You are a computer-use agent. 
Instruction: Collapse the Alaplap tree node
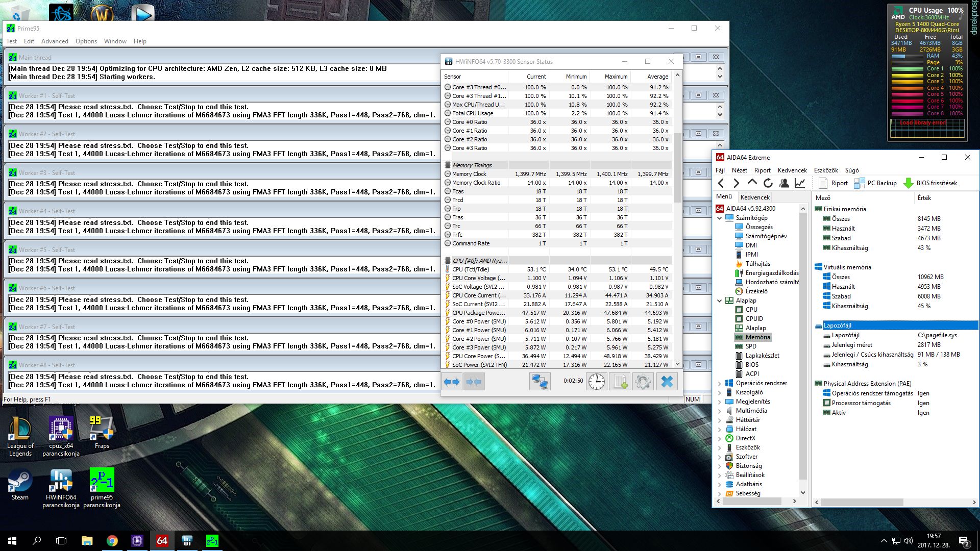tap(720, 300)
